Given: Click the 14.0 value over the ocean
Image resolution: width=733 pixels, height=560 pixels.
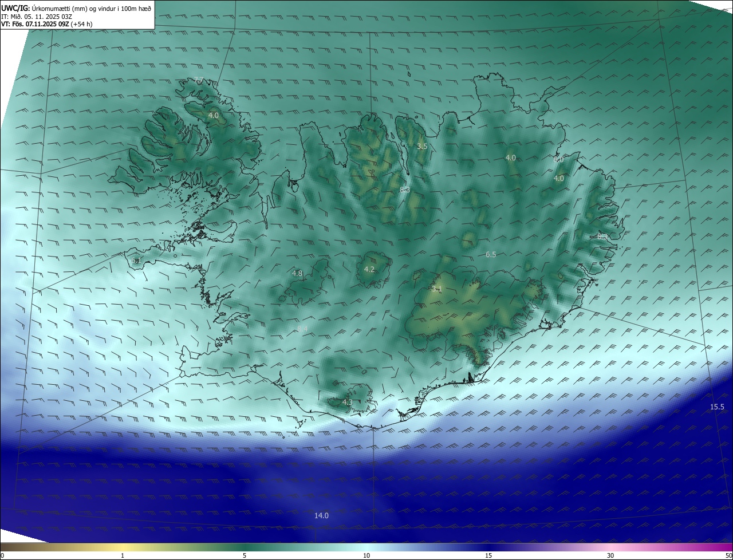Looking at the screenshot, I should click(321, 515).
